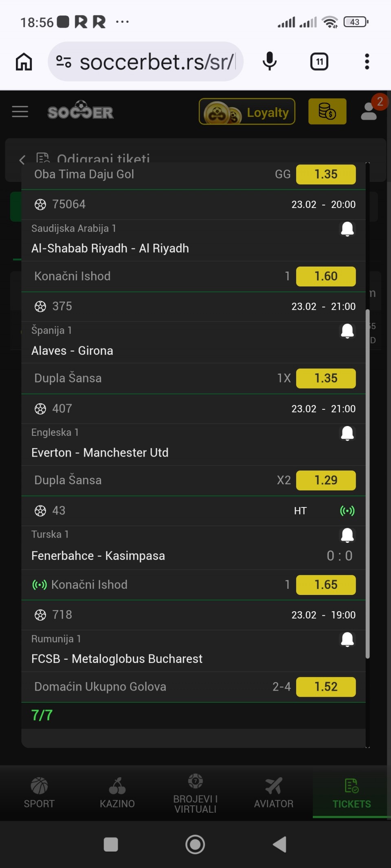Toggle notification bell for Al-Shabab Riyadh match
This screenshot has width=391, height=868.
click(x=347, y=229)
